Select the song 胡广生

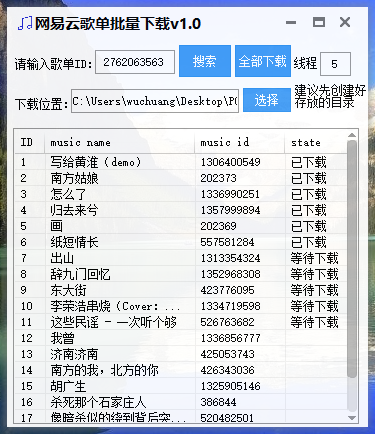[68, 386]
